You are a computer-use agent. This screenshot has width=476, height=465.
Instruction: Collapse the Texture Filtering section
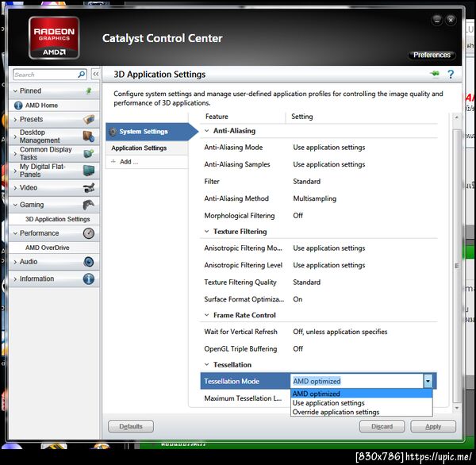[207, 232]
